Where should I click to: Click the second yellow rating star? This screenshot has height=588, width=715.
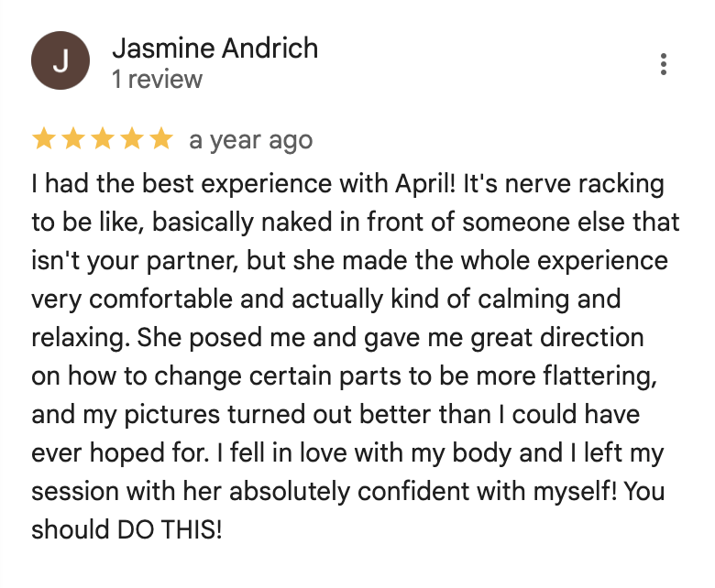click(x=73, y=138)
